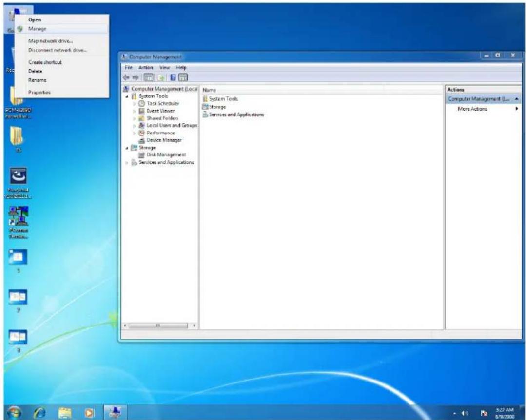Viewport: 526px width, 420px height.
Task: Click the volume speaker tray icon
Action: click(465, 413)
